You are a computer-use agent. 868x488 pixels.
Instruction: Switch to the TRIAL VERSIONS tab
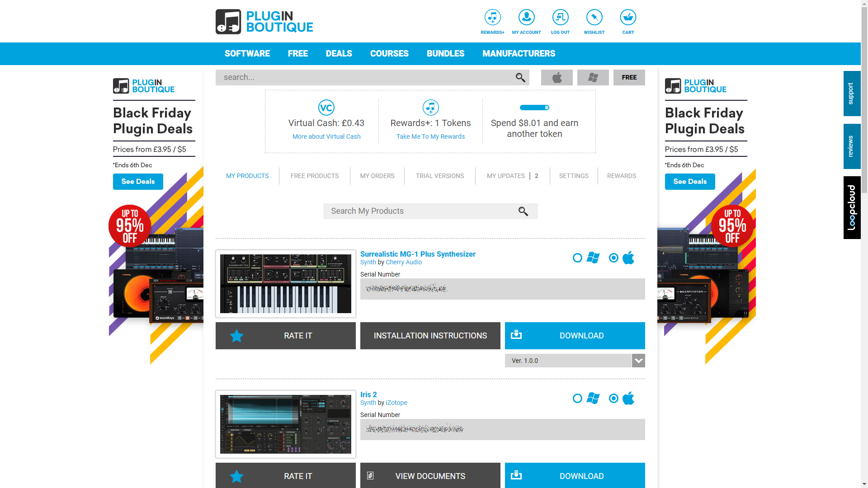(440, 176)
